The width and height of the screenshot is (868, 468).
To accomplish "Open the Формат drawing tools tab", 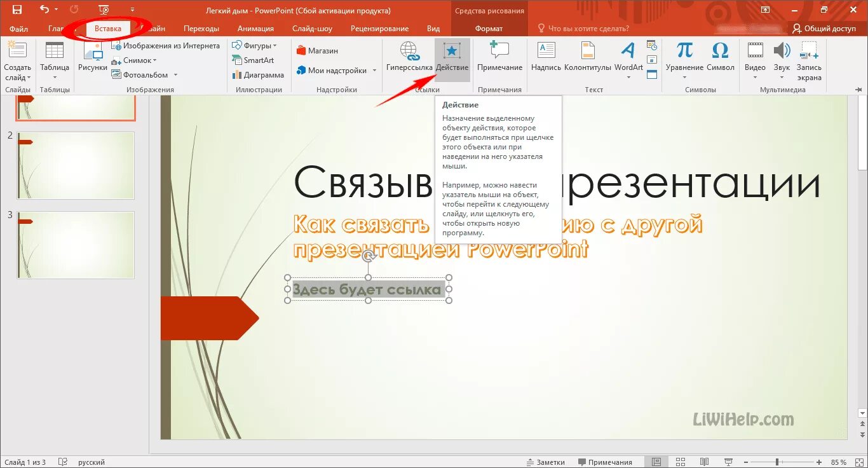I will pyautogui.click(x=489, y=29).
